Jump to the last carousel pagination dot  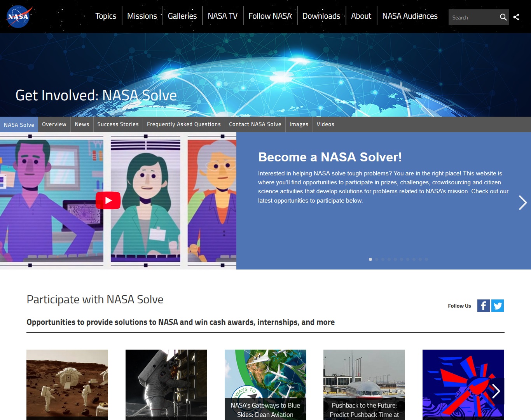(426, 259)
